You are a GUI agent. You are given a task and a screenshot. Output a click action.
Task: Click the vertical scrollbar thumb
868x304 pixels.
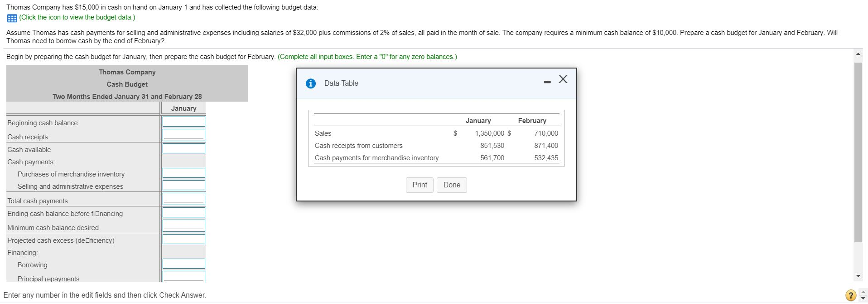click(858, 152)
